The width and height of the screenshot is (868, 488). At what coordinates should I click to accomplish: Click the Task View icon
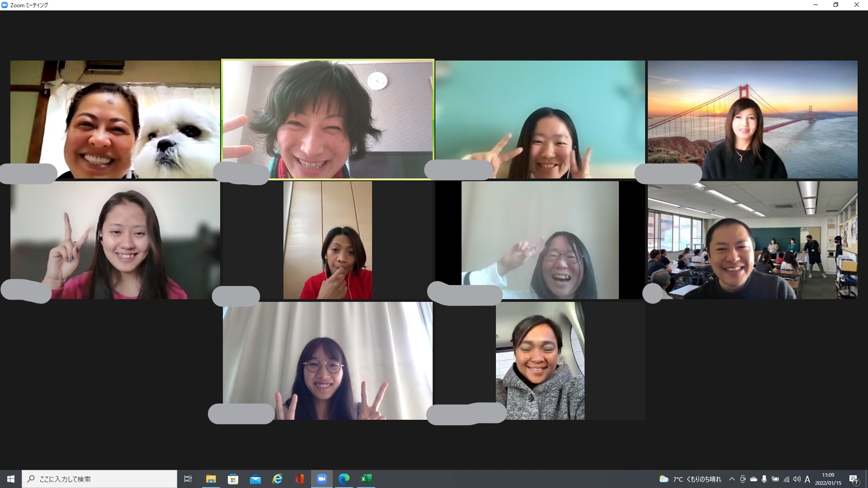point(188,479)
